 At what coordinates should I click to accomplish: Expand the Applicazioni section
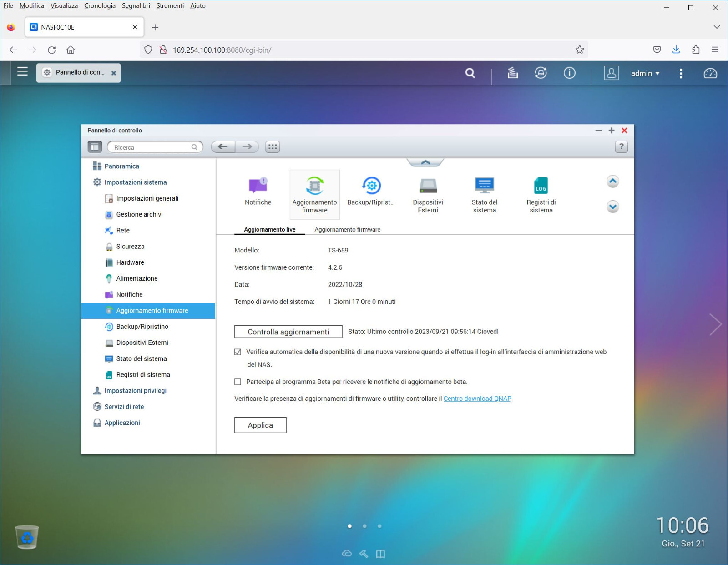point(122,422)
